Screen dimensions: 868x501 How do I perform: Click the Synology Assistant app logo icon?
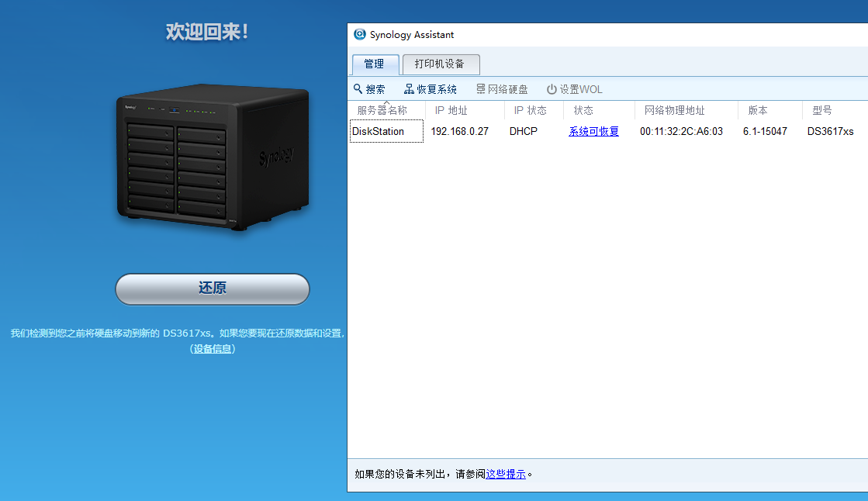[360, 34]
